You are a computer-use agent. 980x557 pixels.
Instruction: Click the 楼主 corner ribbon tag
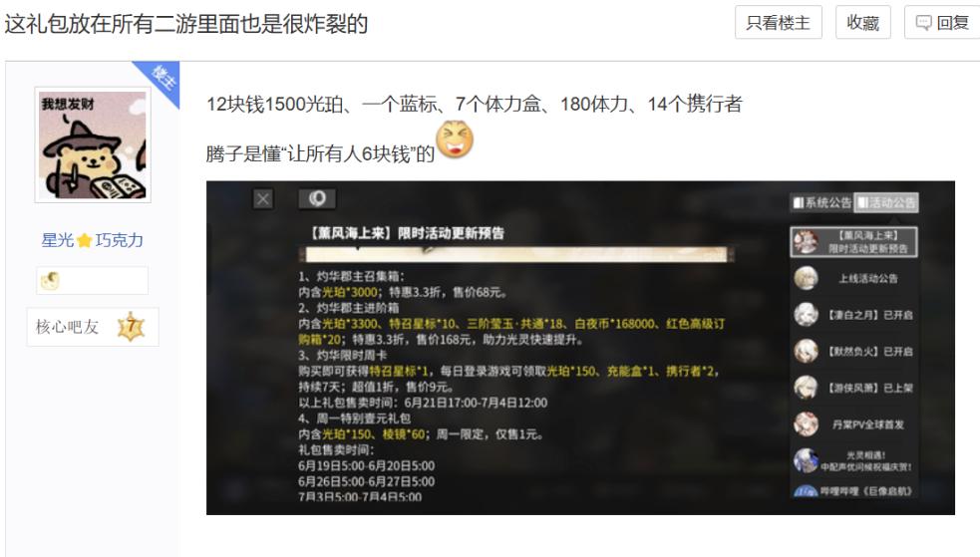pos(163,79)
